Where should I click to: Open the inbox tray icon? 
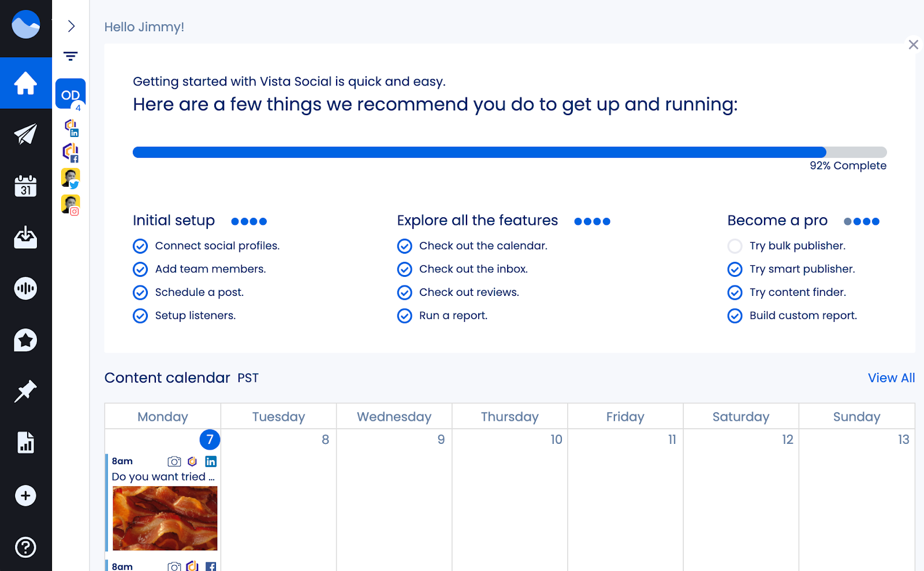point(25,237)
